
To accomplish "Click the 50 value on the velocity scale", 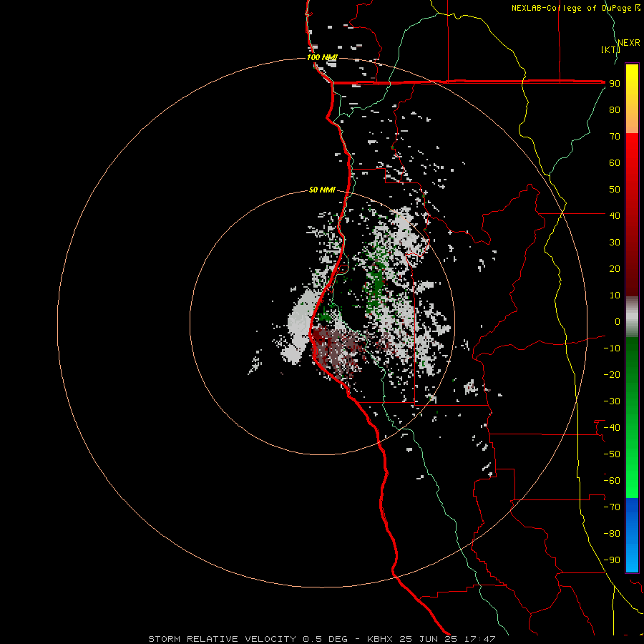I will click(615, 190).
